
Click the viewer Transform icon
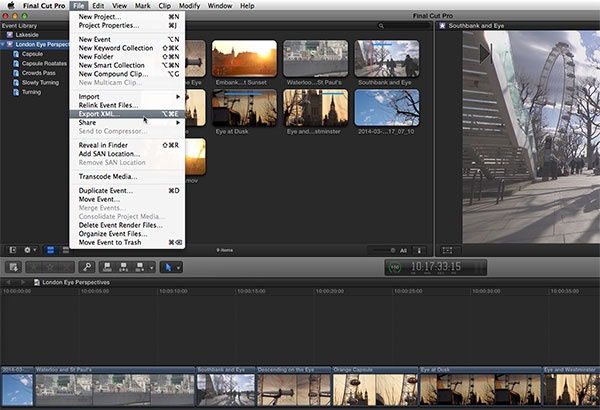tap(447, 250)
